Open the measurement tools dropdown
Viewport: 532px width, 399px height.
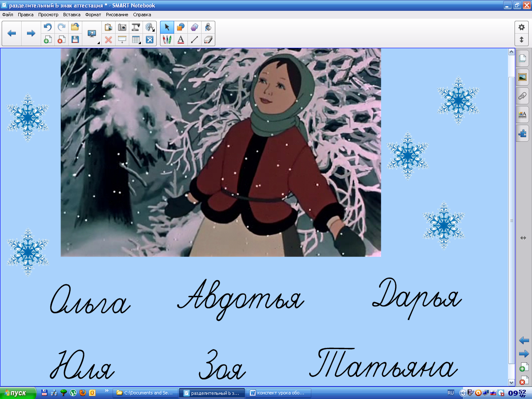pyautogui.click(x=150, y=27)
